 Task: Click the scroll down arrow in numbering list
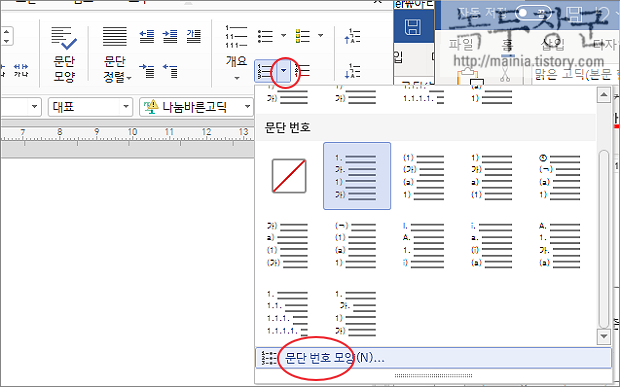603,336
